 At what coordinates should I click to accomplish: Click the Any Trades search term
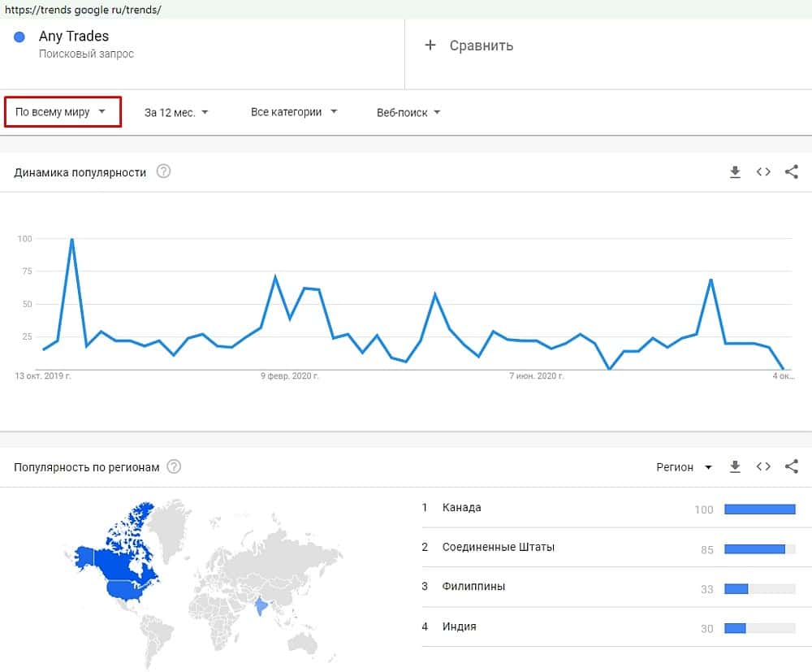[74, 37]
